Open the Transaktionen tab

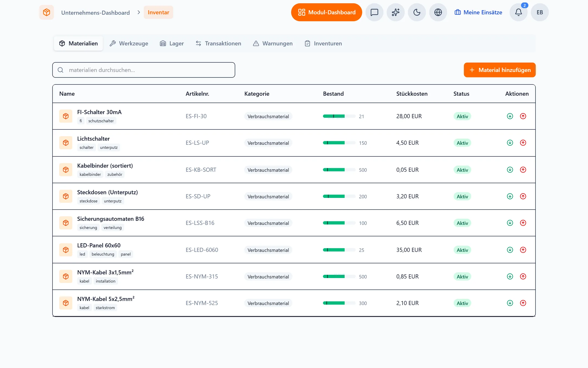218,43
